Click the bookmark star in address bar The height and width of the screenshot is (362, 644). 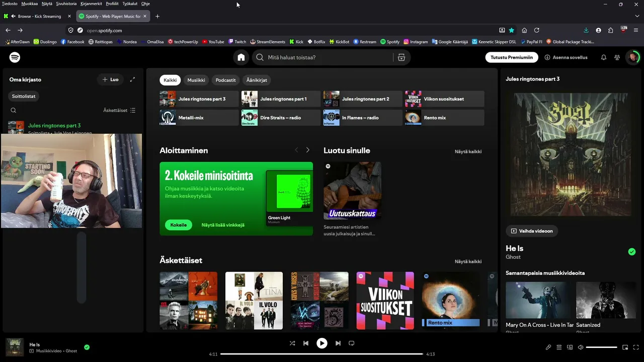point(512,30)
